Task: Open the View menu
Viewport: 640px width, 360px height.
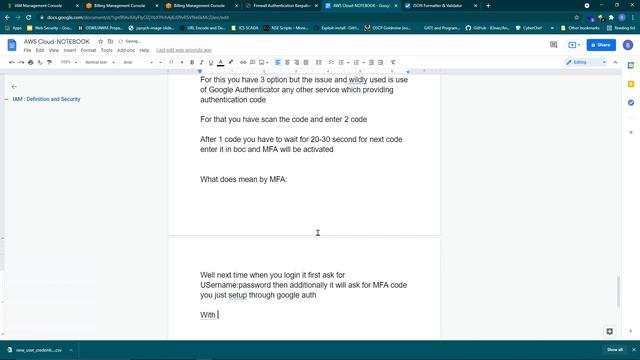Action: pos(54,50)
